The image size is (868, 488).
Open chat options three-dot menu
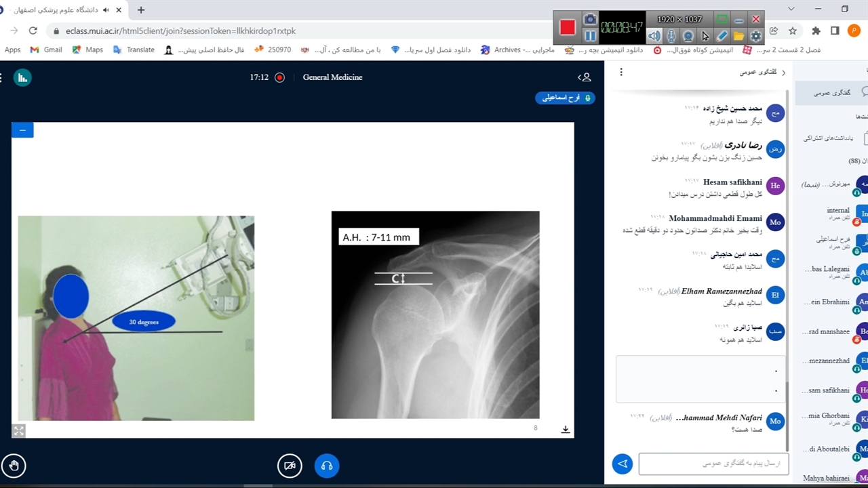click(620, 73)
